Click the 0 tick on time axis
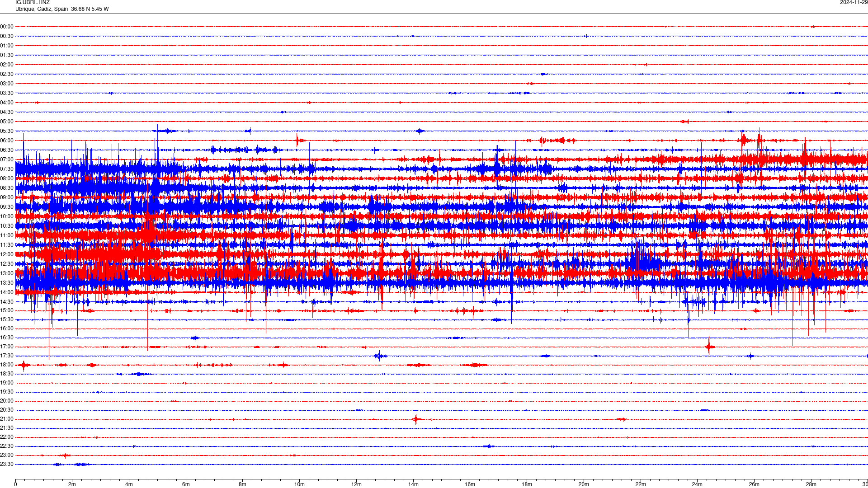This screenshot has height=488, width=868. tap(15, 484)
